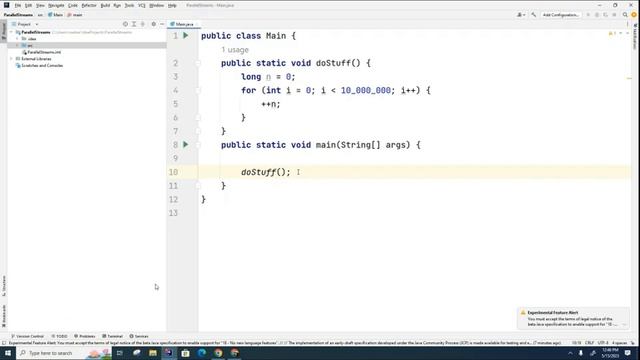The width and height of the screenshot is (640, 360).
Task: Open Terminal tool window
Action: click(x=112, y=336)
